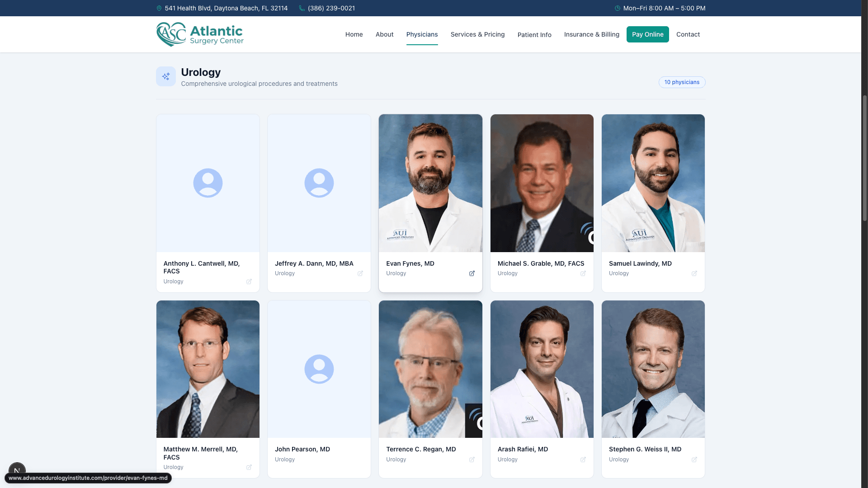Click the clock icon beside office hours
868x488 pixels.
618,8
